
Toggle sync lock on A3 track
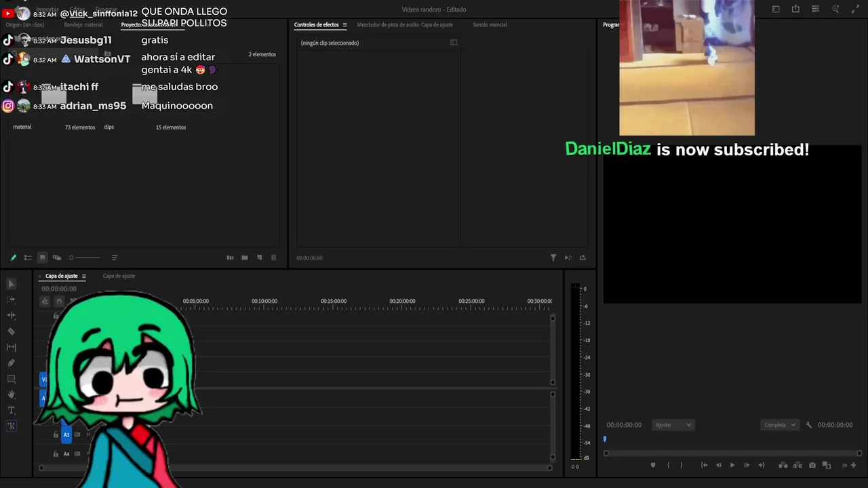77,434
